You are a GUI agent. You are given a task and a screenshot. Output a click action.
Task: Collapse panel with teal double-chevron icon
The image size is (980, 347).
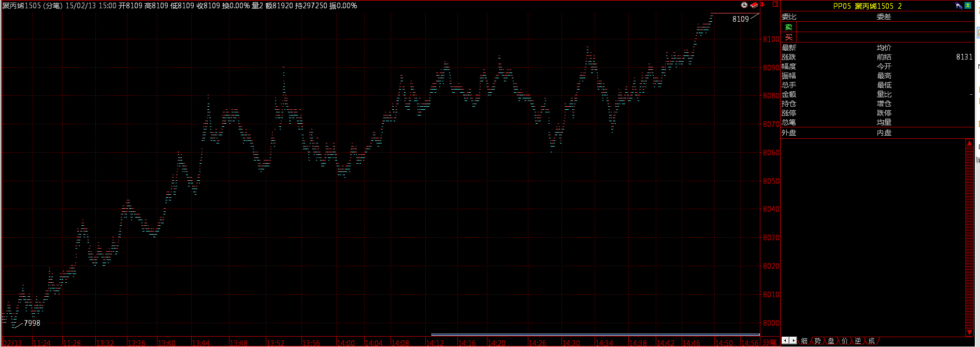pos(968,6)
